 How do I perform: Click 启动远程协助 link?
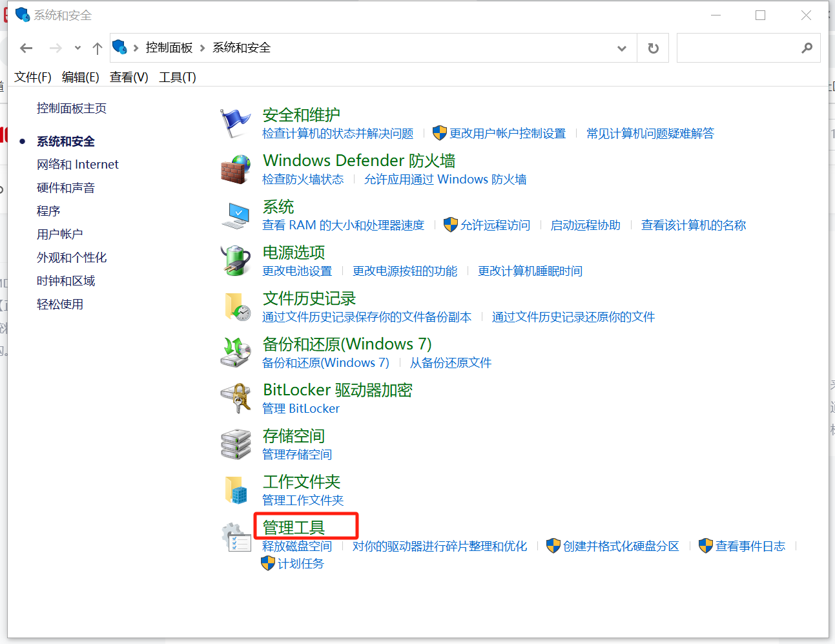[586, 225]
